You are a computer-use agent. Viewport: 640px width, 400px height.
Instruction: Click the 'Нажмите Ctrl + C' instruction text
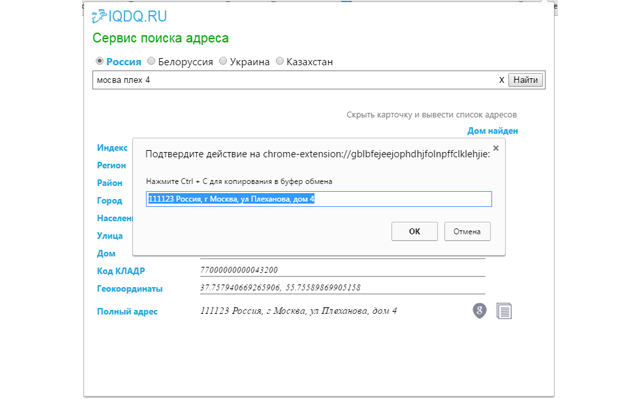239,181
